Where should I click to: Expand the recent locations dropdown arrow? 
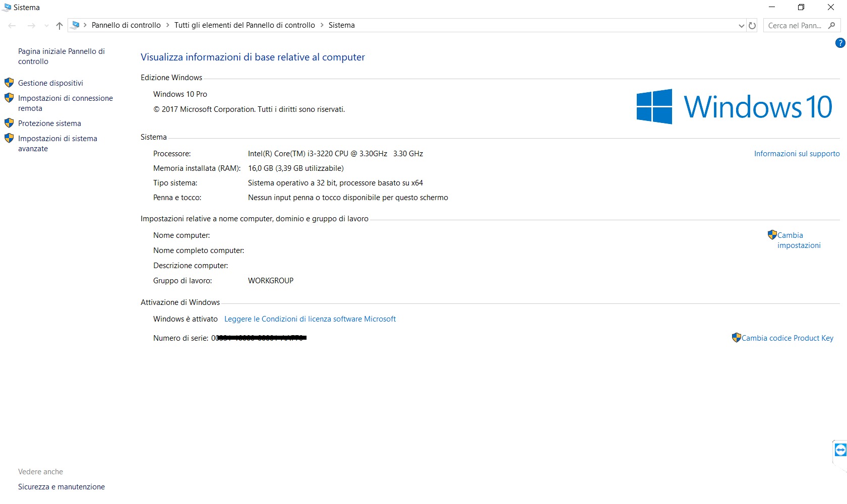[46, 26]
